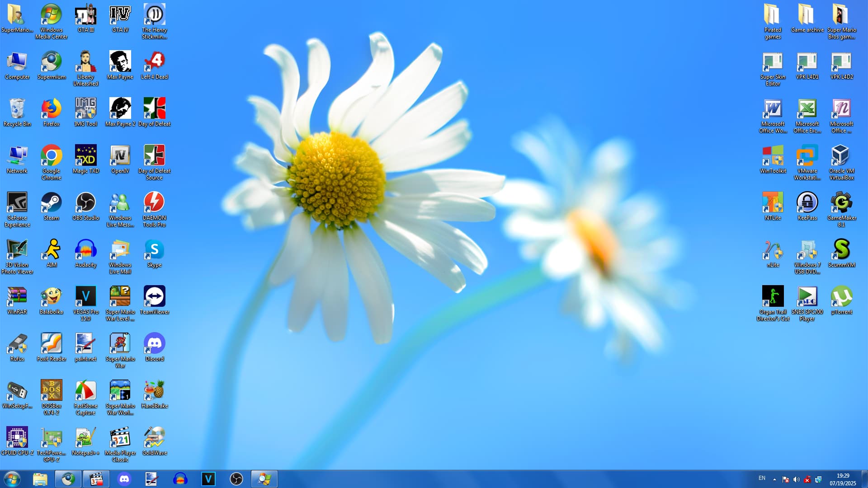Click the Google Chrome desktop icon
Image resolution: width=868 pixels, height=488 pixels.
[x=51, y=156]
